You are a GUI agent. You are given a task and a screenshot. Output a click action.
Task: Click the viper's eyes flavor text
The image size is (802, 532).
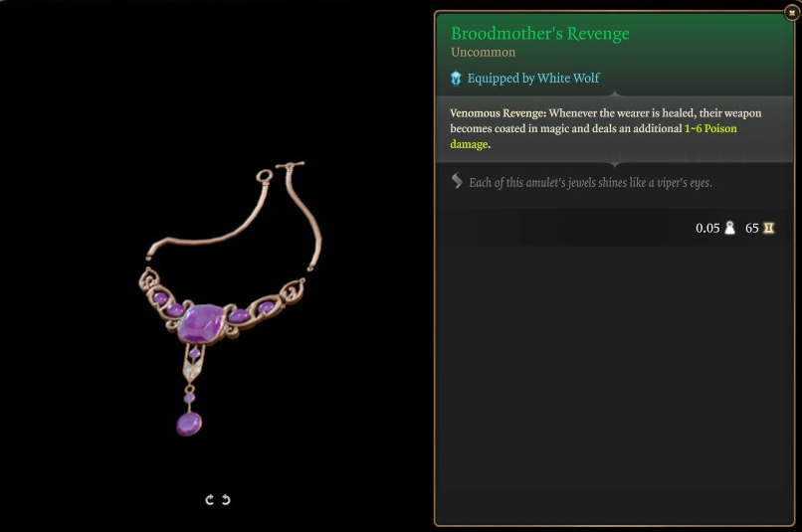[x=591, y=182]
